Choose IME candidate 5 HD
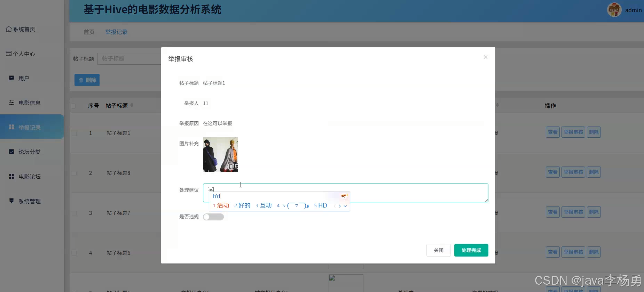The image size is (644, 292). tap(321, 205)
